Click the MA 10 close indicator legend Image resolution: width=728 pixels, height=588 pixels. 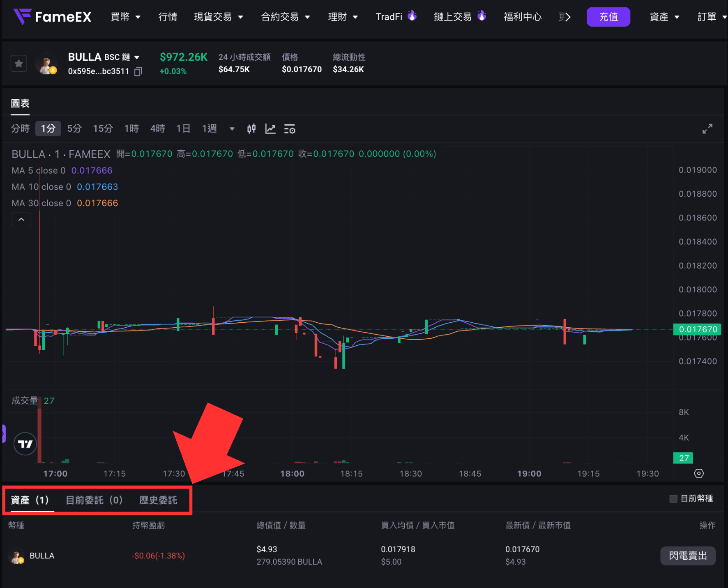(65, 187)
